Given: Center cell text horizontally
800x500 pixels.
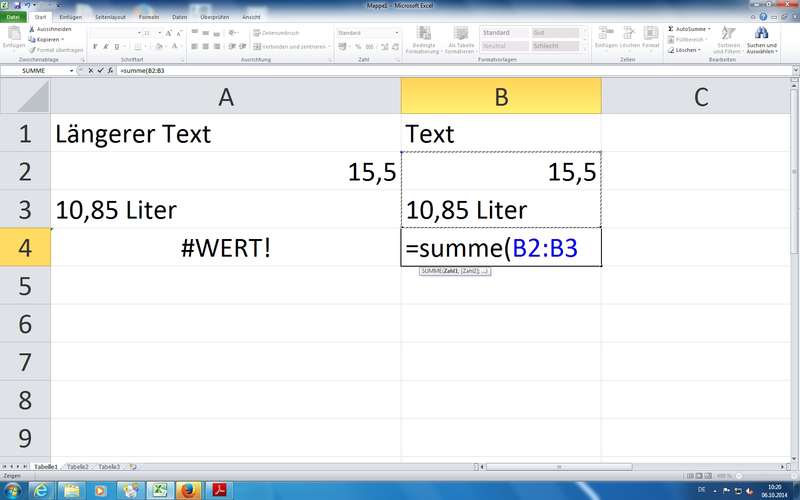Looking at the screenshot, I should coord(206,46).
